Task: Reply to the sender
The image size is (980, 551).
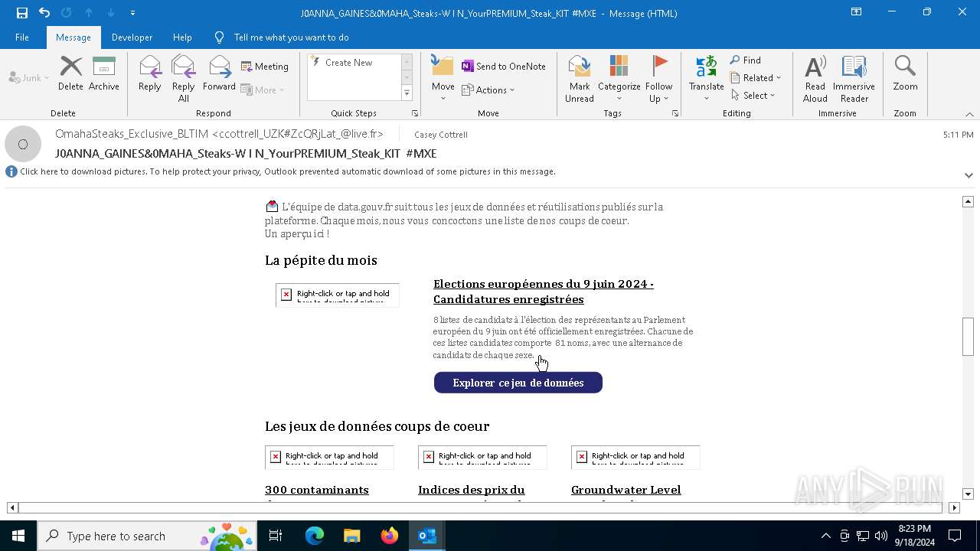Action: point(150,73)
